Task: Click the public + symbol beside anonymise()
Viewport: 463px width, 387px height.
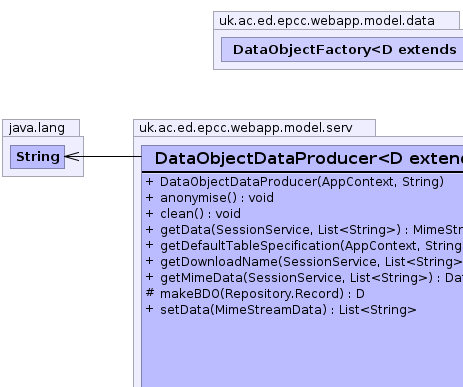Action: pos(150,197)
